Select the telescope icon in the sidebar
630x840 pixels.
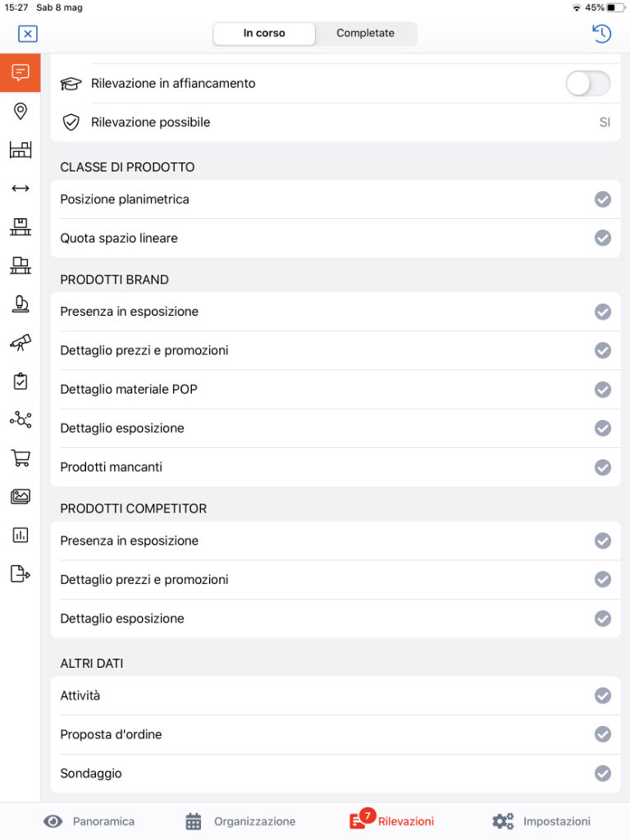click(20, 343)
